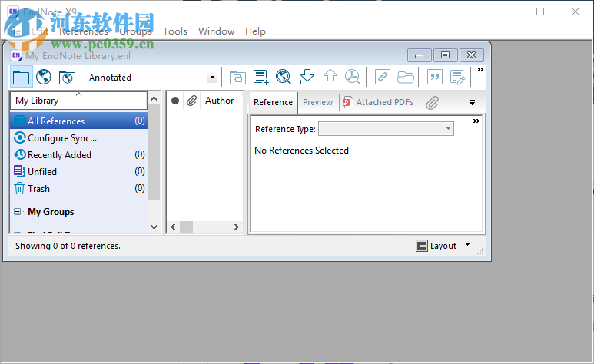The height and width of the screenshot is (364, 594).
Task: Select Local Library Mode icon
Action: pos(21,78)
